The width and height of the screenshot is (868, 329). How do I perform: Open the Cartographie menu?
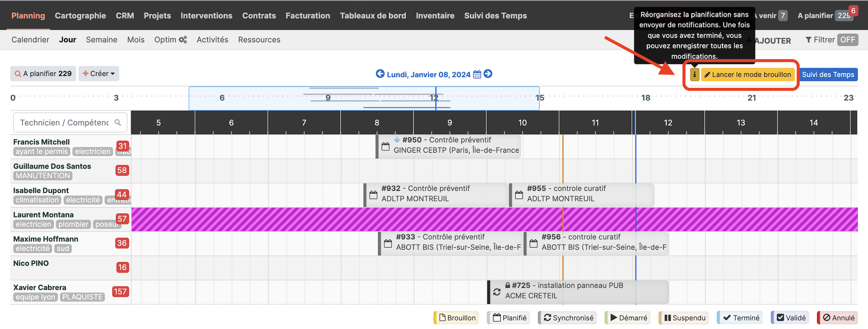tap(80, 16)
